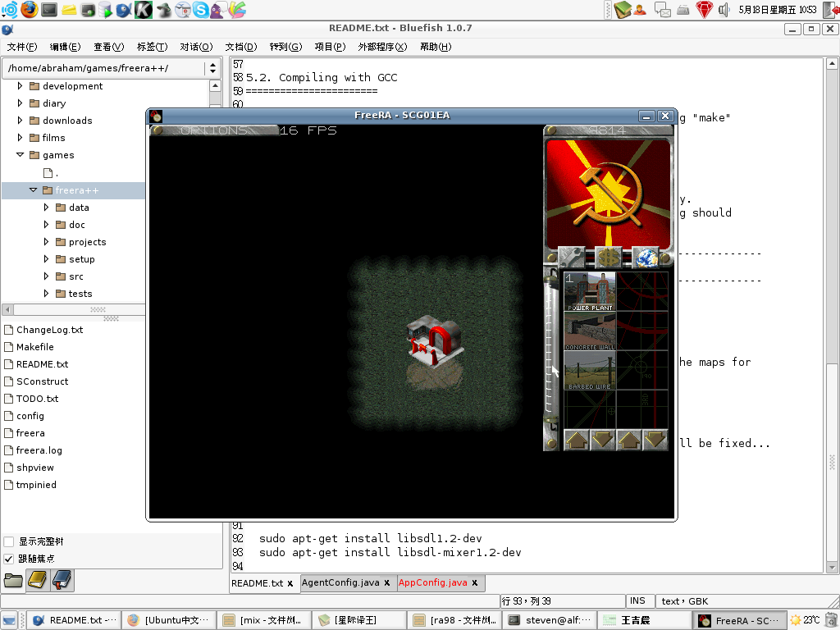The width and height of the screenshot is (840, 630).
Task: Click the red ruby gem tray icon
Action: (704, 10)
